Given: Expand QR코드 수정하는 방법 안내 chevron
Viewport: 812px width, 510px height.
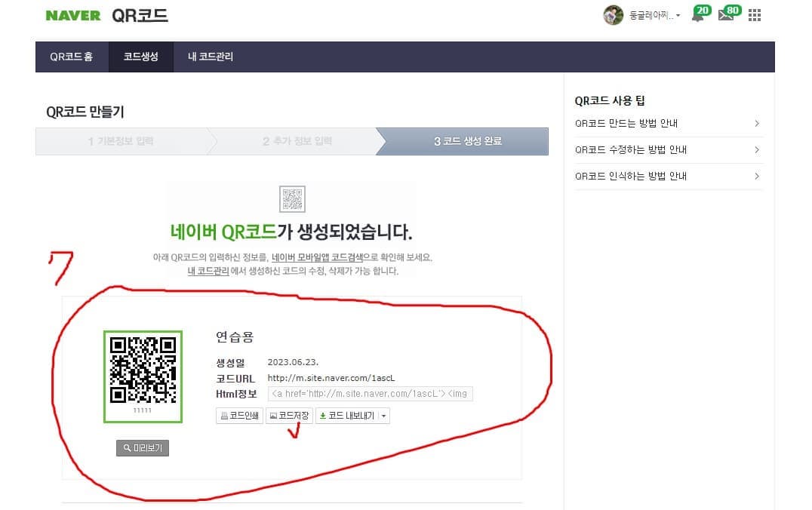Looking at the screenshot, I should tap(757, 149).
